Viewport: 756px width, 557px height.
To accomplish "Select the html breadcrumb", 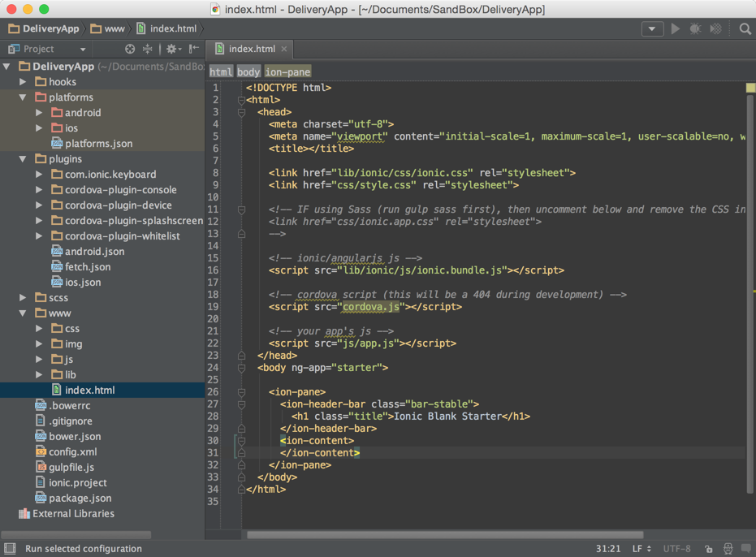I will [221, 71].
